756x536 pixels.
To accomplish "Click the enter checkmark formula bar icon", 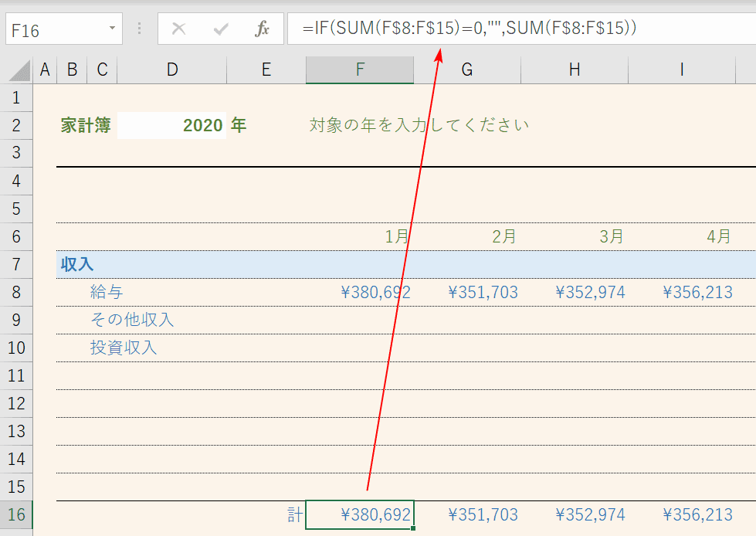I will (221, 29).
